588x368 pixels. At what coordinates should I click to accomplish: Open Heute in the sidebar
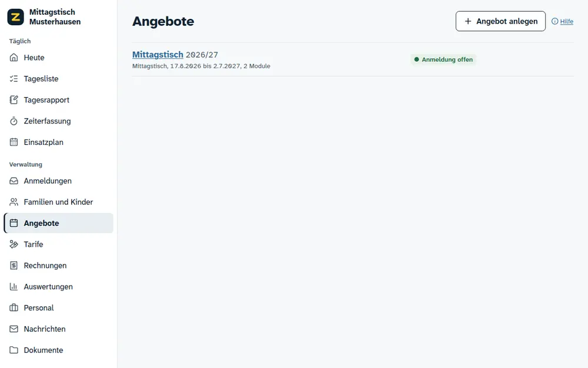point(58,58)
